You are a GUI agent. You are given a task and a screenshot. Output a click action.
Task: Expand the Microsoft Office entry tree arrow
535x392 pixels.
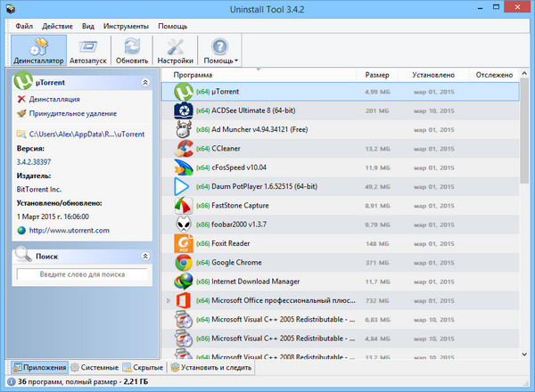[x=169, y=300]
